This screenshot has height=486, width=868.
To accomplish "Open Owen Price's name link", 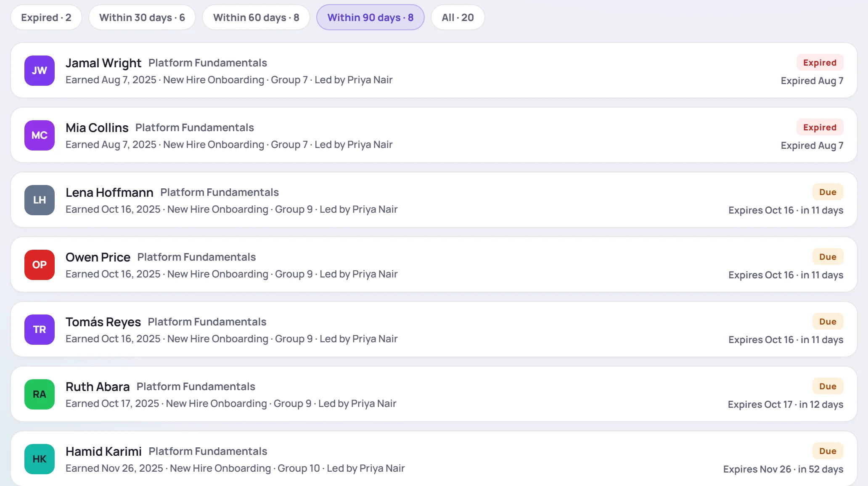I will point(98,257).
